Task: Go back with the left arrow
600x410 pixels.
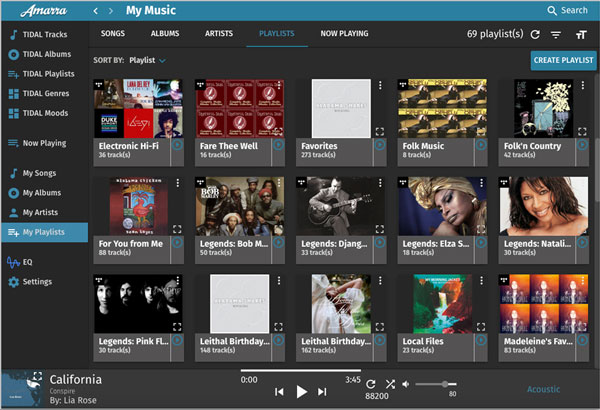Action: click(x=96, y=11)
